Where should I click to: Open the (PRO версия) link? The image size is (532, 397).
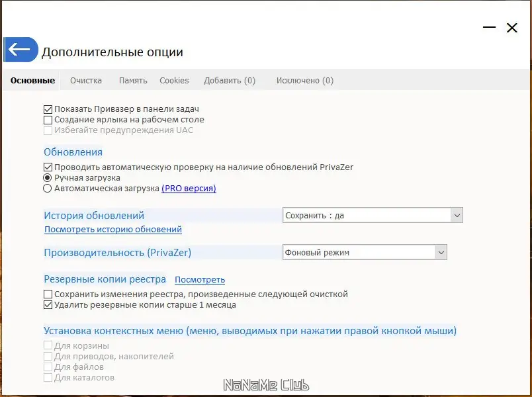[x=189, y=189]
